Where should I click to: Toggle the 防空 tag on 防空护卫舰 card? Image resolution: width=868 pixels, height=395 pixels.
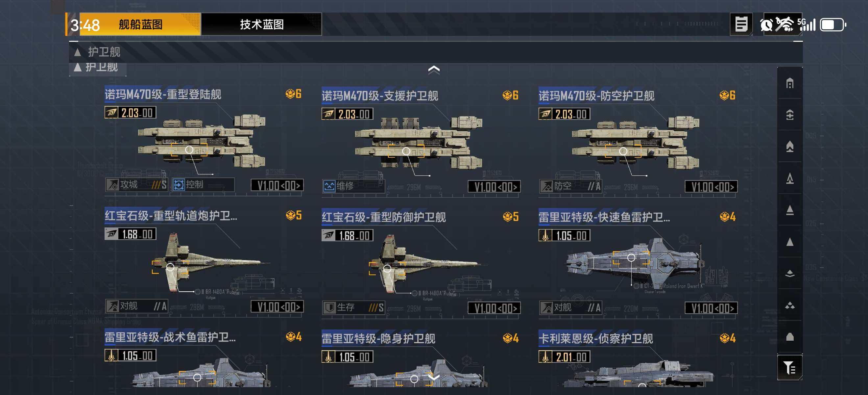(x=570, y=186)
